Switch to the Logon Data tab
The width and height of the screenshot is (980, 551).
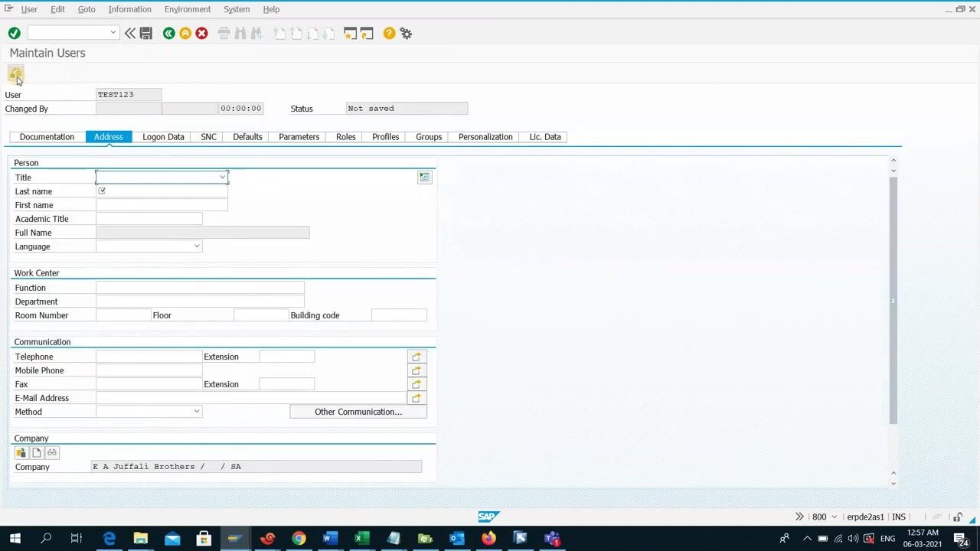point(163,137)
